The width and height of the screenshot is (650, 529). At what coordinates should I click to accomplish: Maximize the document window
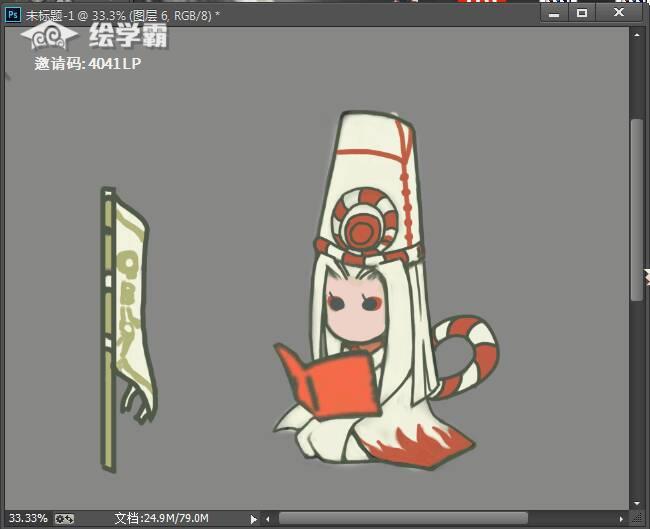[582, 14]
